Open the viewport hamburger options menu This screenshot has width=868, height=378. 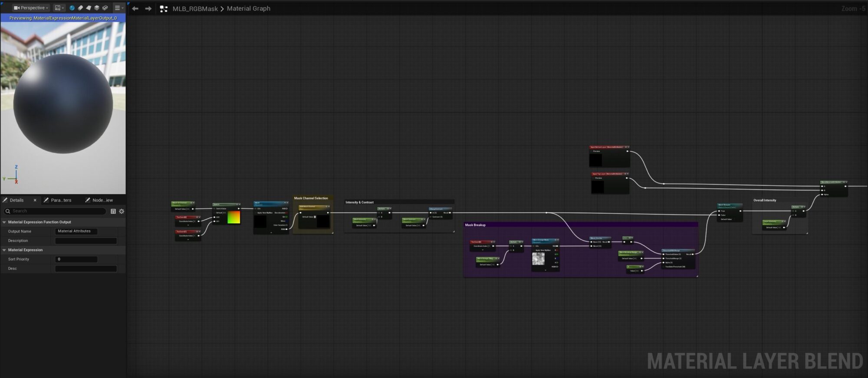click(x=118, y=8)
